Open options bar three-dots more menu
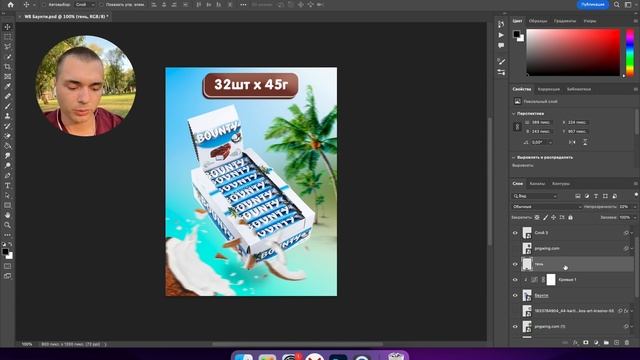 coord(243,4)
